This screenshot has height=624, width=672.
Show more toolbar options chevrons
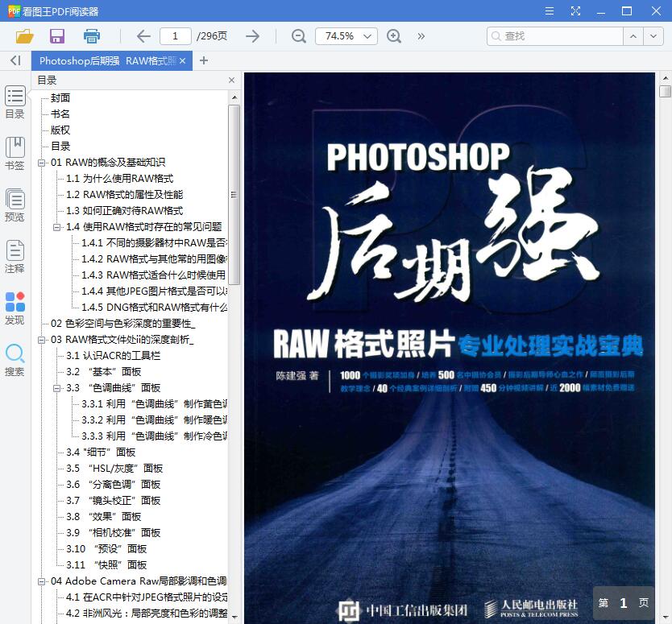click(421, 36)
